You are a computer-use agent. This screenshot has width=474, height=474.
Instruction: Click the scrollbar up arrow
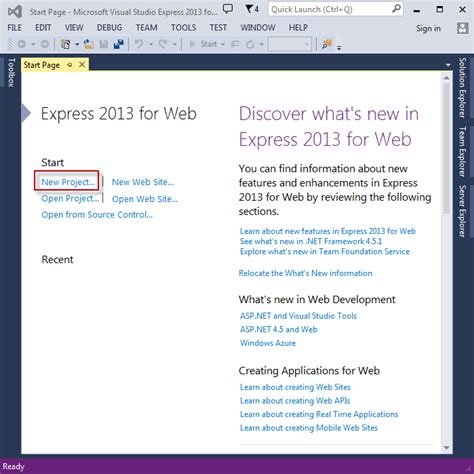[447, 77]
